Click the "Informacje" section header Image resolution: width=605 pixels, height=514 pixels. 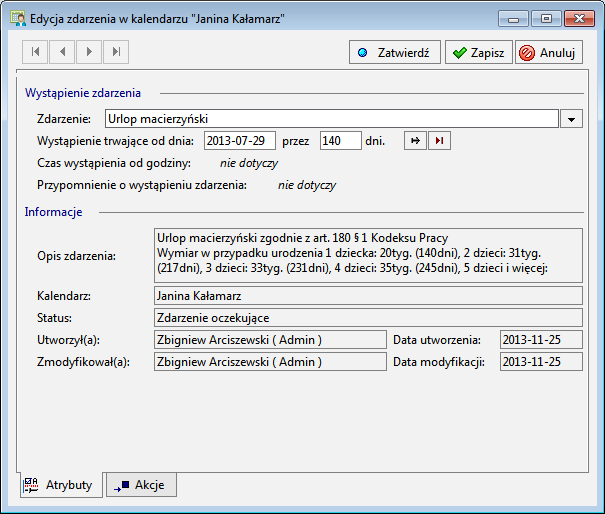(x=53, y=212)
